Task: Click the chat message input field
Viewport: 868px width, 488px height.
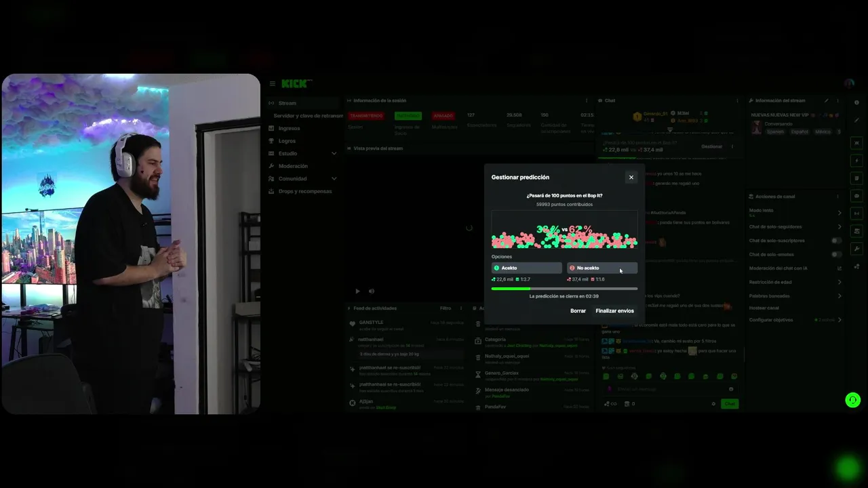Action: pos(669,389)
